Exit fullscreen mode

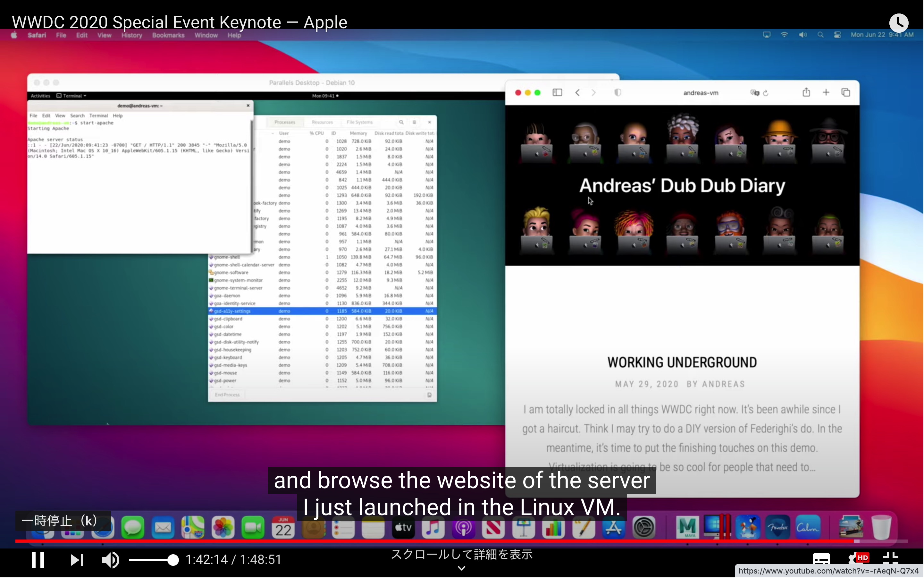pyautogui.click(x=891, y=559)
